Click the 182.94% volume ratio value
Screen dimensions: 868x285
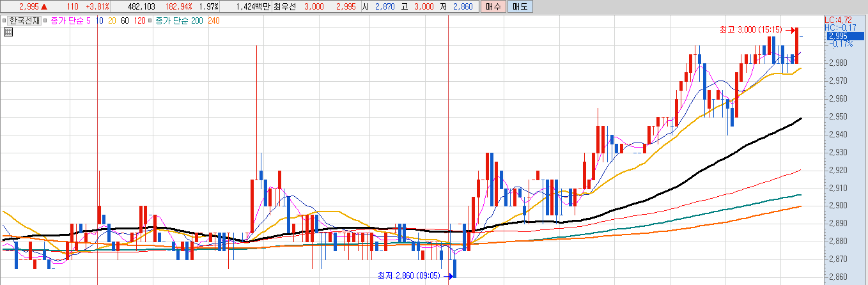pos(179,6)
